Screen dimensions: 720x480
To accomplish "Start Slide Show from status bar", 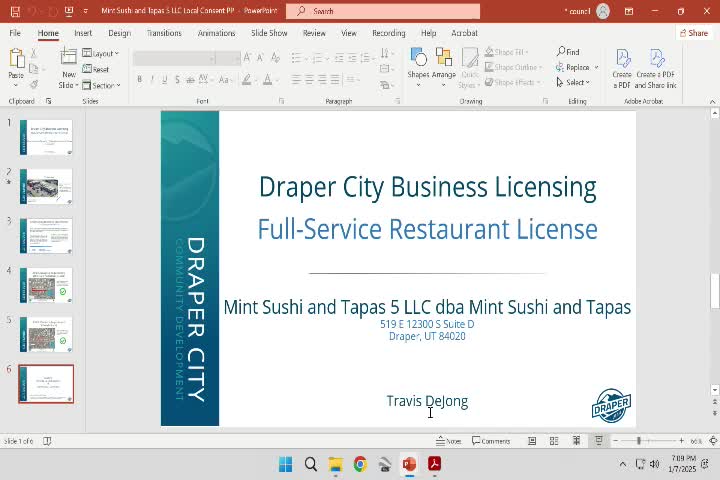I will (x=599, y=441).
